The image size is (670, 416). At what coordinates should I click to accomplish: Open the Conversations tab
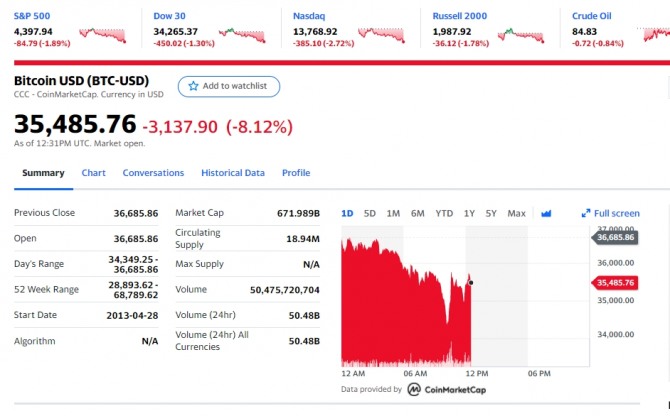pyautogui.click(x=153, y=173)
